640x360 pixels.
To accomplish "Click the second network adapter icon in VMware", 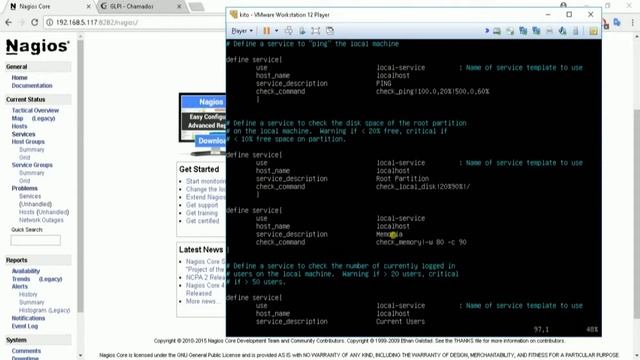I will coord(536,31).
